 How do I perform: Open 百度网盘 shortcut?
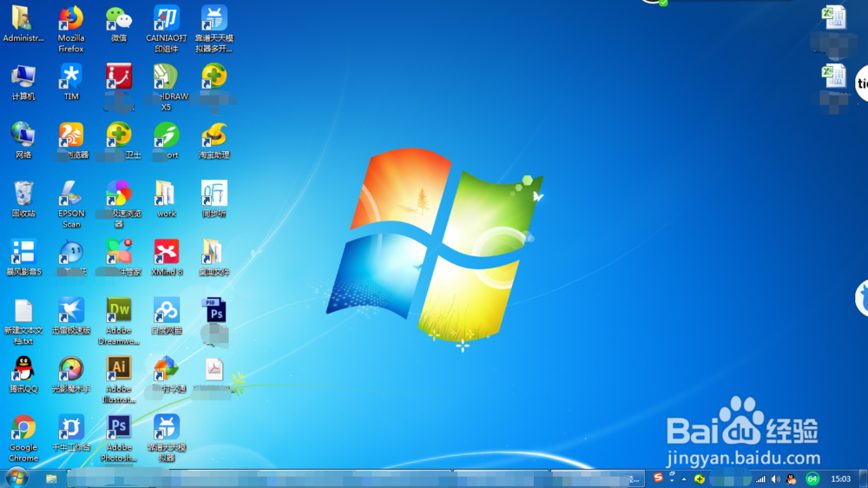[x=166, y=316]
